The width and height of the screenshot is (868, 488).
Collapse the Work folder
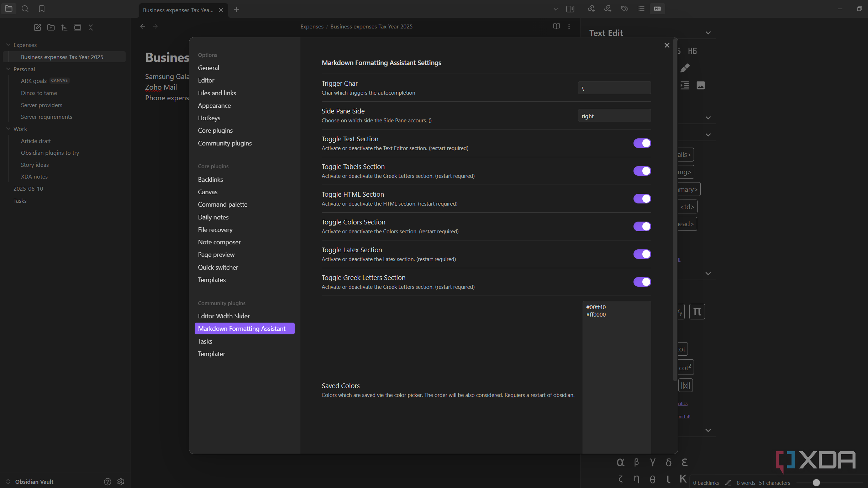pos(8,129)
